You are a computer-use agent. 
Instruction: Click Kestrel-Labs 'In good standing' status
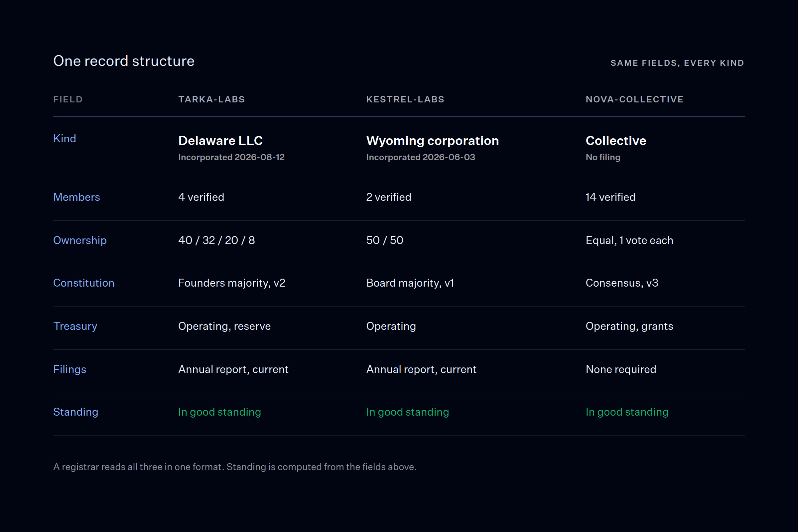(x=408, y=412)
